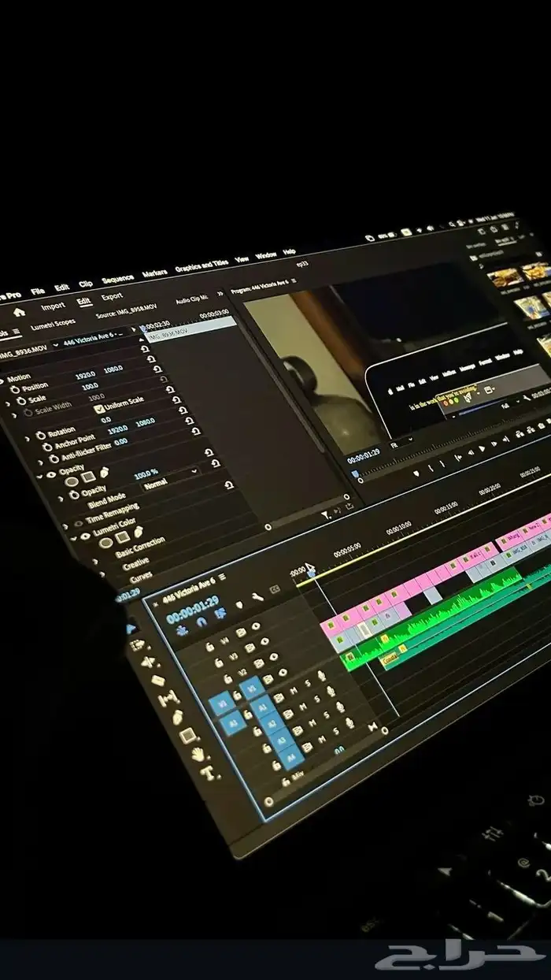Viewport: 551px width, 980px height.
Task: Click the Home icon in workspace bar
Action: point(20,312)
